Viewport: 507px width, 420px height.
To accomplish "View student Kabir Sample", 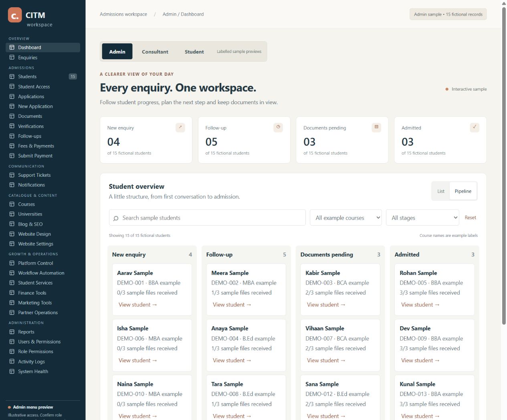I will pos(326,305).
